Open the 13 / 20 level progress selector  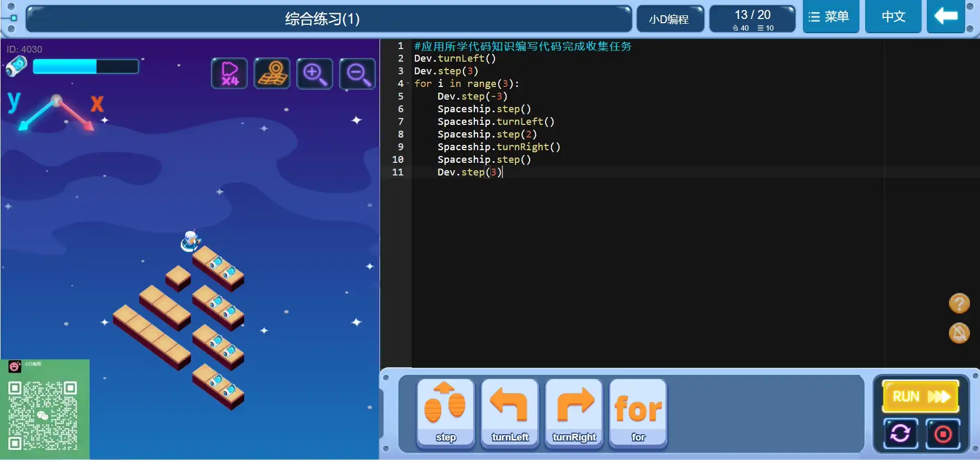[x=752, y=19]
